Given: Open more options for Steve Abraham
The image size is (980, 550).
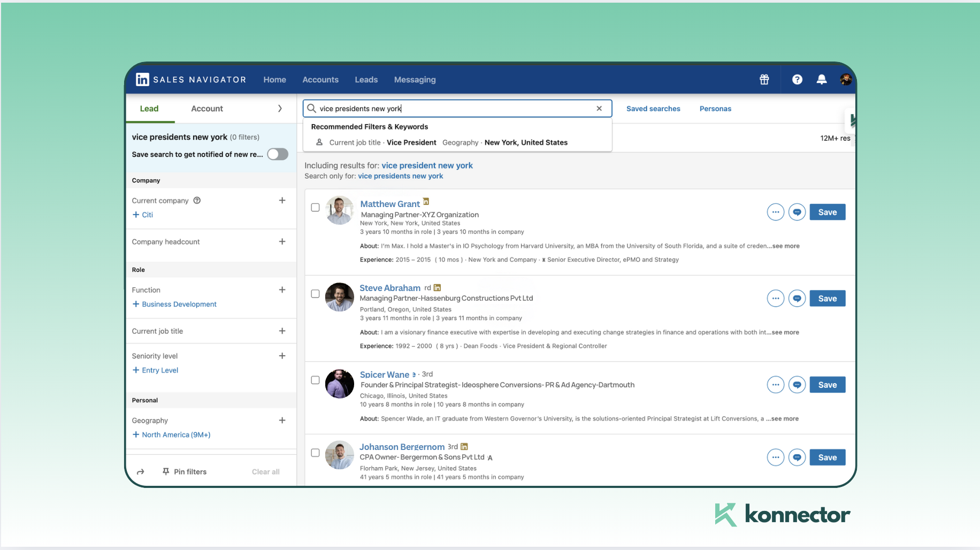Looking at the screenshot, I should pos(776,299).
